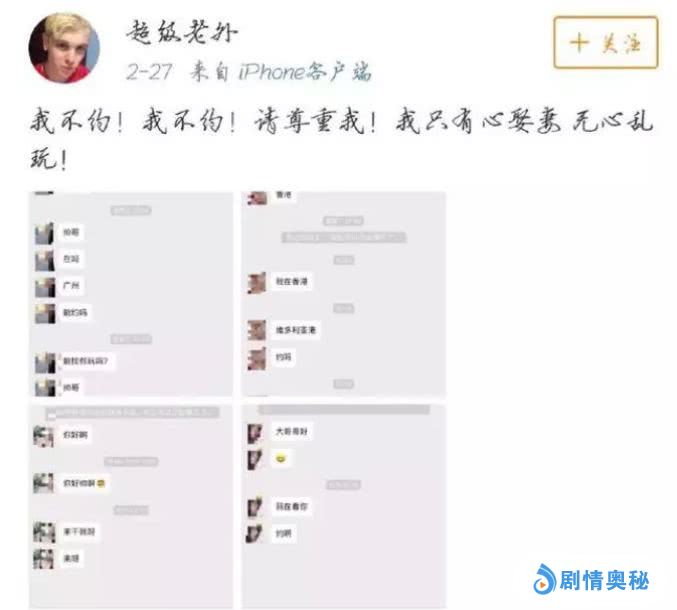The width and height of the screenshot is (677, 610).
Task: Click the 我在香港 chat bubble
Action: 291,282
